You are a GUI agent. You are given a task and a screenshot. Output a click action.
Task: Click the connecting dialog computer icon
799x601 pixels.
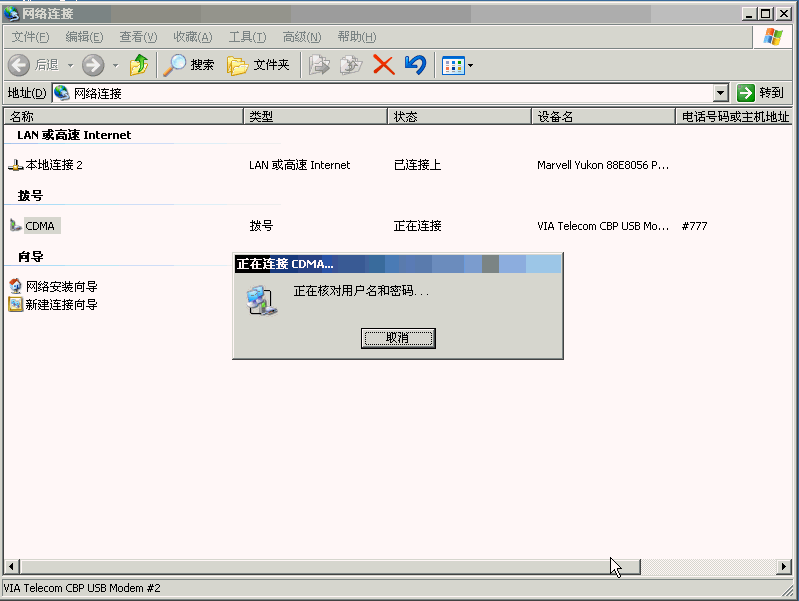point(262,301)
